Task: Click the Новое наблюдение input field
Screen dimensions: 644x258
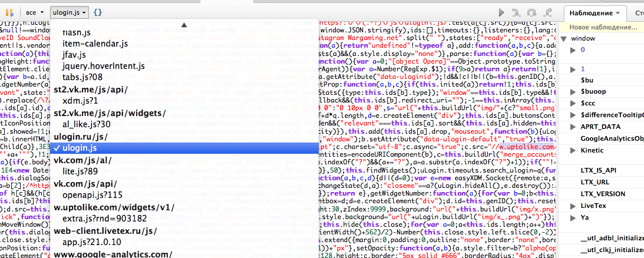Action: 603,28
